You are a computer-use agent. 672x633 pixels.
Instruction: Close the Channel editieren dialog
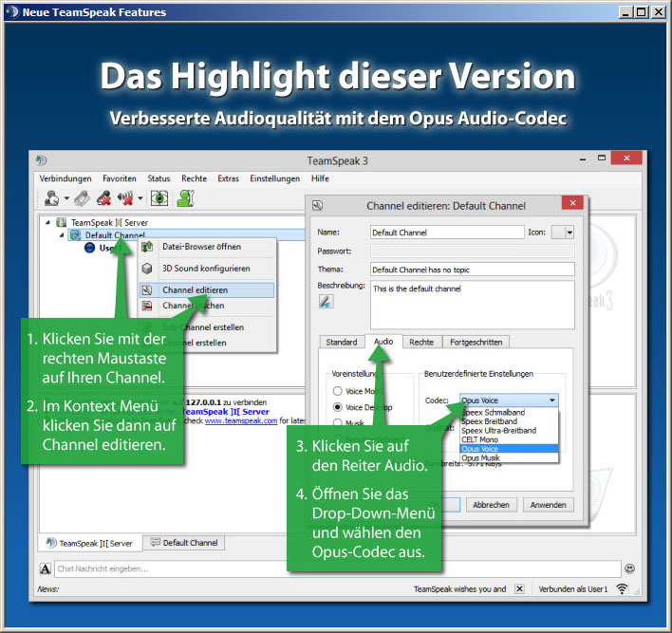[572, 203]
